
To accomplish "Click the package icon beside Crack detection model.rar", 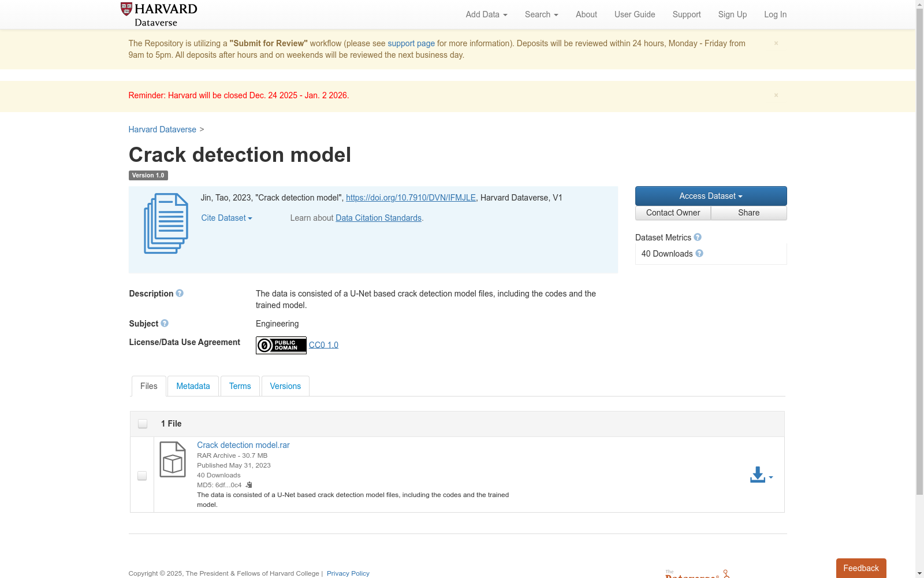I will 172,459.
